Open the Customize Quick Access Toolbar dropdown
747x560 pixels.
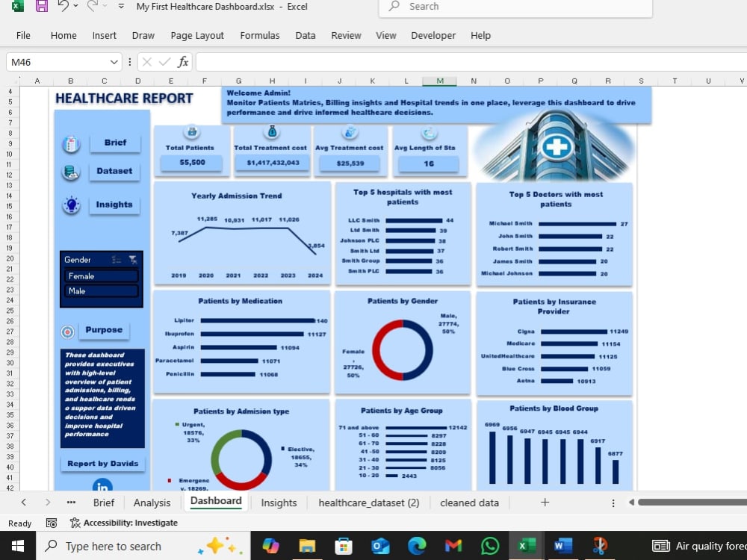tap(121, 6)
